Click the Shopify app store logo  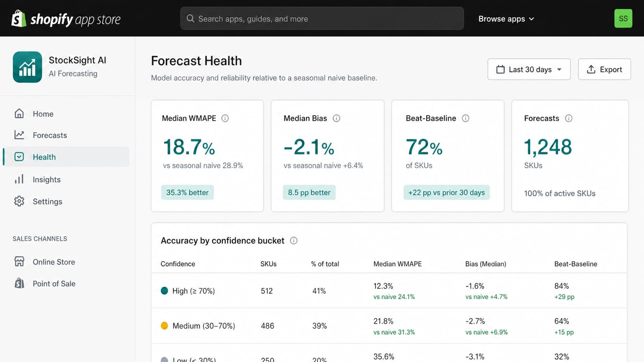(66, 19)
